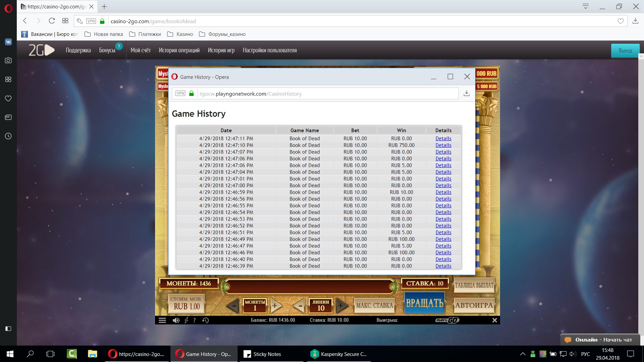Open History clock in sidebar
This screenshot has height=362, width=644.
(x=8, y=136)
